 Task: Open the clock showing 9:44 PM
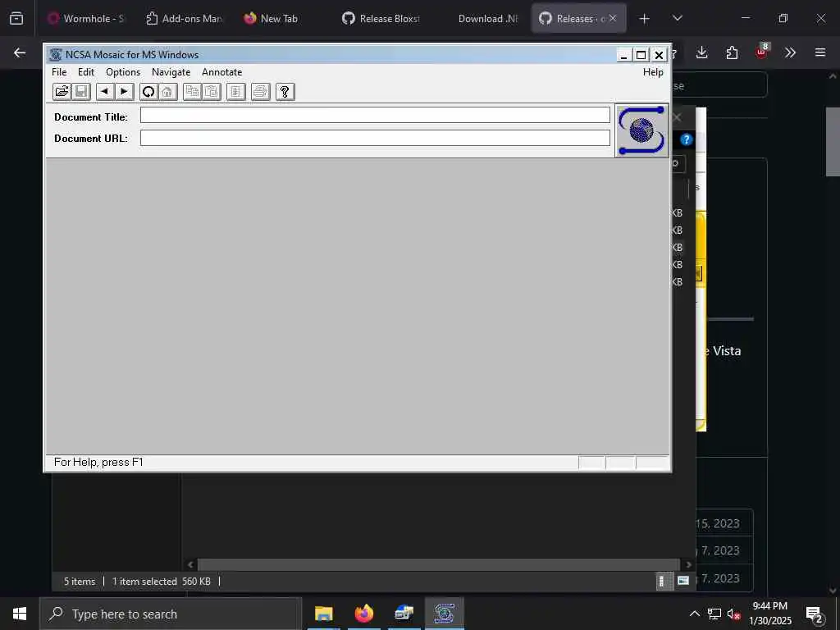point(769,614)
